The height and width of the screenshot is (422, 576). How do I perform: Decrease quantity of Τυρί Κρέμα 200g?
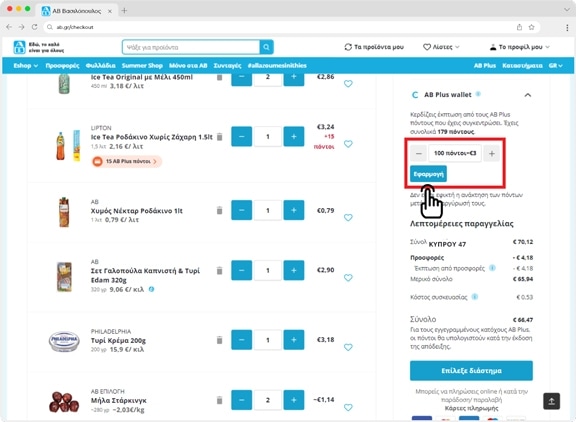(x=241, y=340)
